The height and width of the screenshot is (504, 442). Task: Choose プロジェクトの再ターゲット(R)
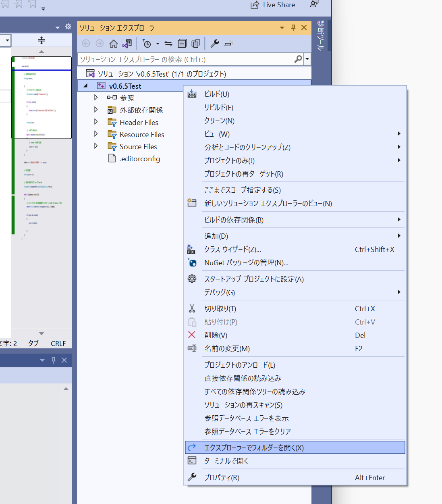pyautogui.click(x=295, y=174)
